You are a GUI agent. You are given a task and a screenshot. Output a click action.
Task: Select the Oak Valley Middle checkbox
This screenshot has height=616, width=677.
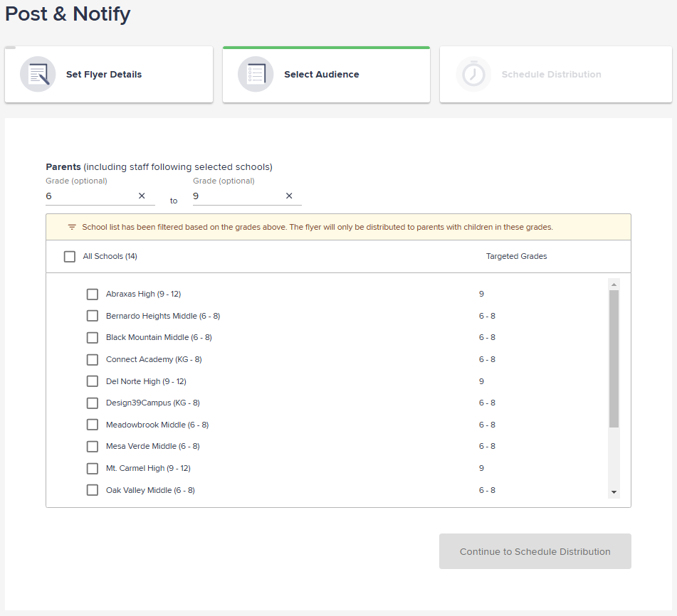(x=93, y=490)
